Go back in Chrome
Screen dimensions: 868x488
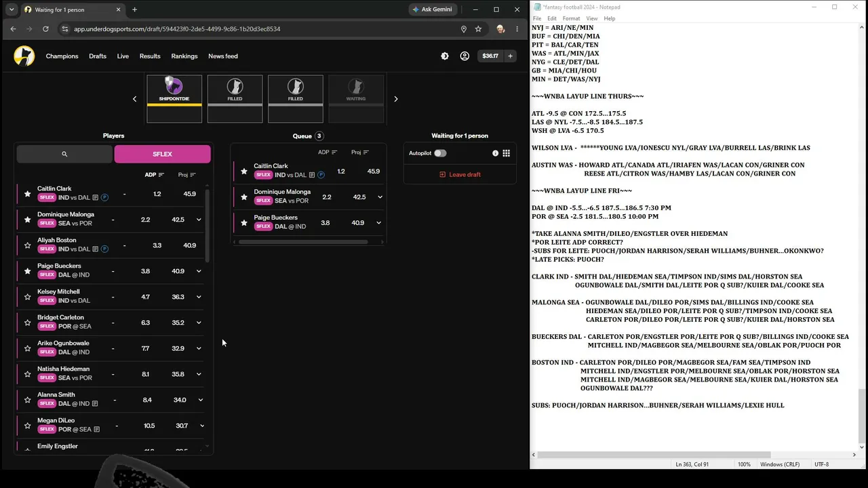13,29
